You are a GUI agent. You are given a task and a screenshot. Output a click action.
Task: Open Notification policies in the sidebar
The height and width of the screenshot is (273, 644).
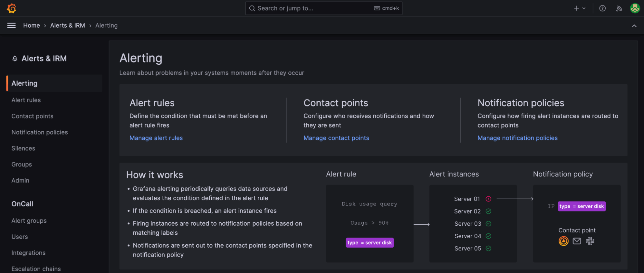(40, 132)
